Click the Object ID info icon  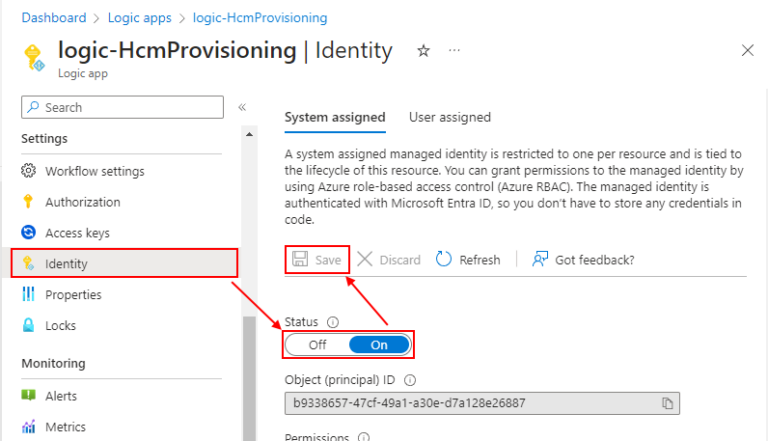[x=410, y=380]
